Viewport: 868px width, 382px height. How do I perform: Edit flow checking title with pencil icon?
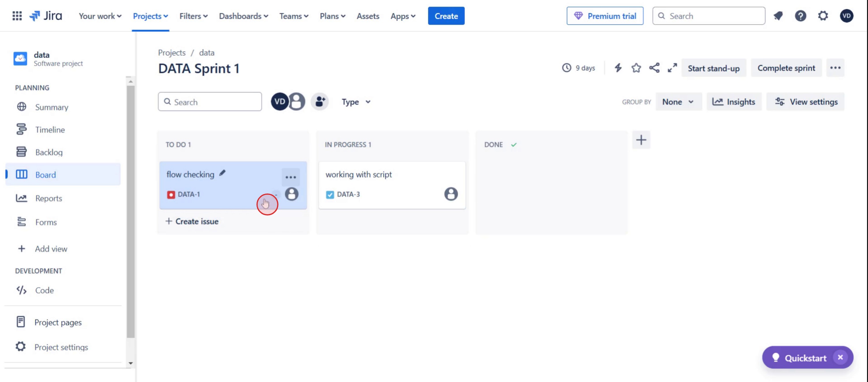coord(222,173)
